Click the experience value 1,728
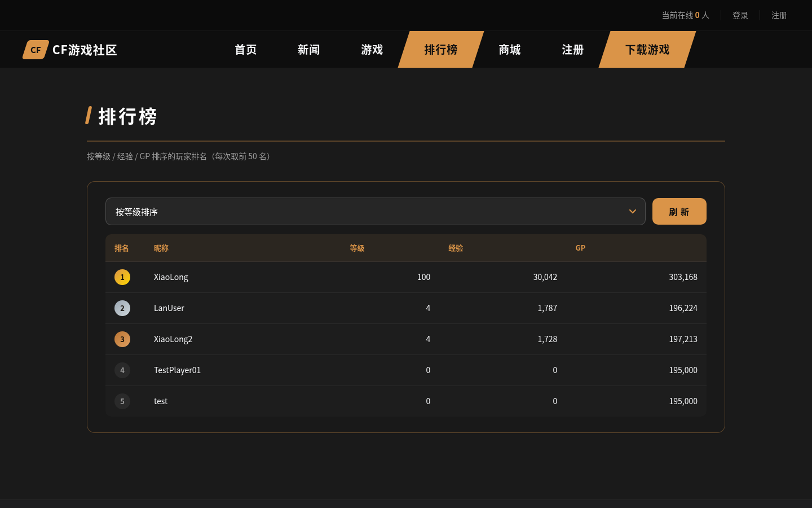The image size is (812, 508). [x=547, y=339]
